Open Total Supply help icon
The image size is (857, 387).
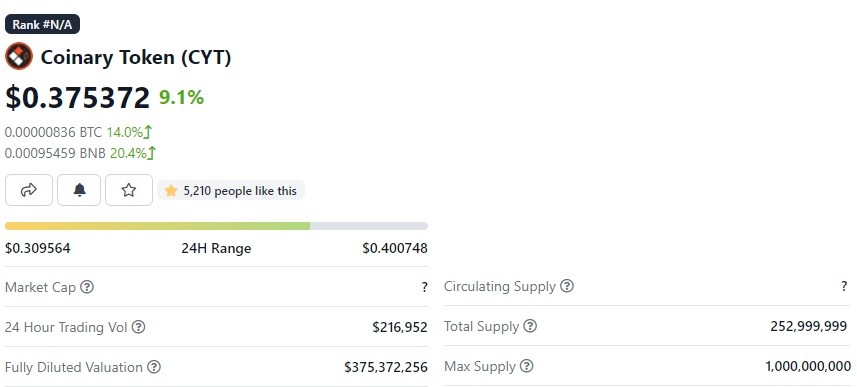(530, 326)
